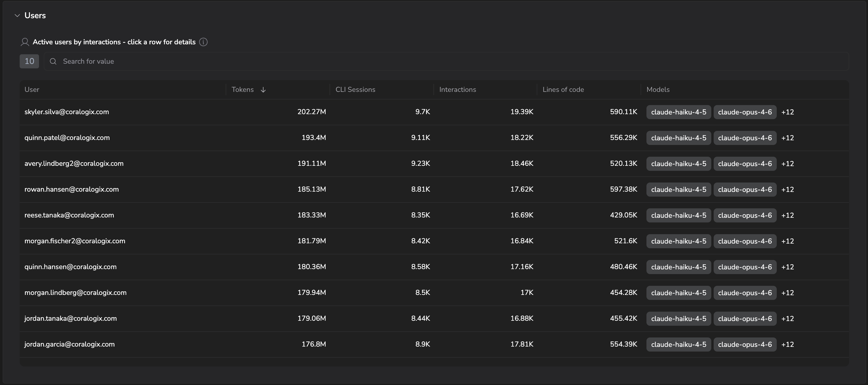Expand +12 models for avery.lindberg2 row
Viewport: 868px width, 385px height.
788,164
